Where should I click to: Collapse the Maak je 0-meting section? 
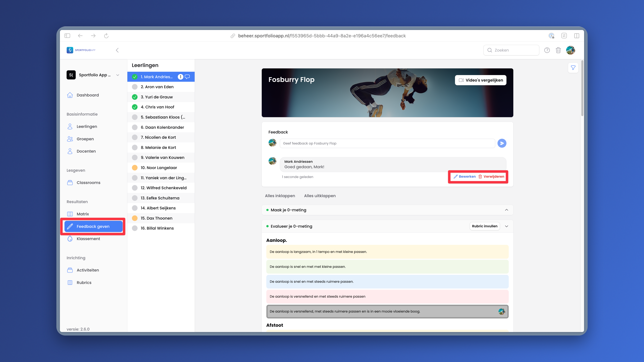(x=506, y=210)
